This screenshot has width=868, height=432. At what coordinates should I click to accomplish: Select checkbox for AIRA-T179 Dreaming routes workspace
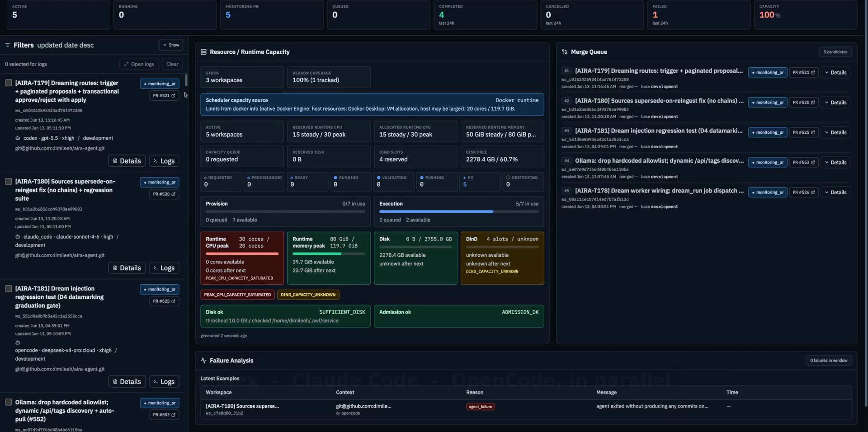8,83
